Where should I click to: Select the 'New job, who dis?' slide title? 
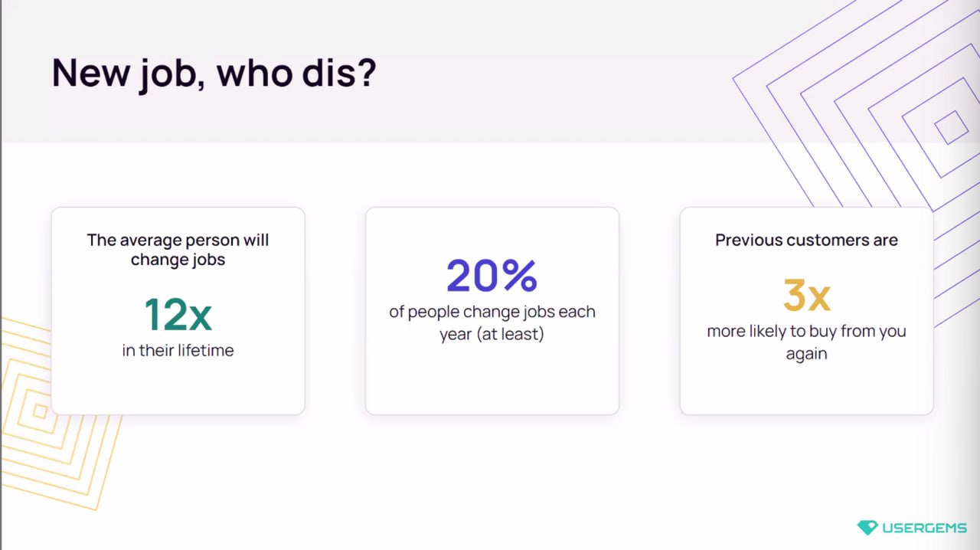[x=214, y=74]
